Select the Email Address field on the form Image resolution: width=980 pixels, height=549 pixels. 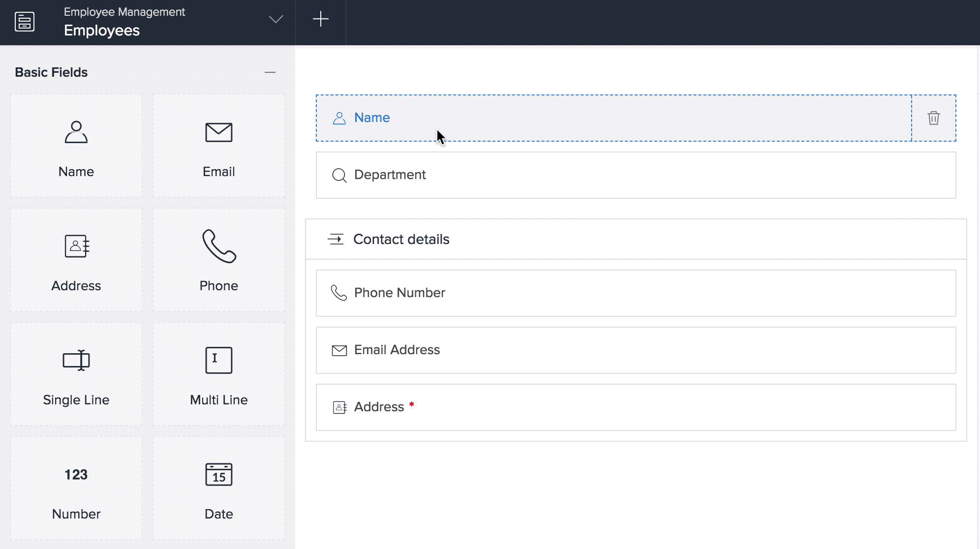point(397,350)
